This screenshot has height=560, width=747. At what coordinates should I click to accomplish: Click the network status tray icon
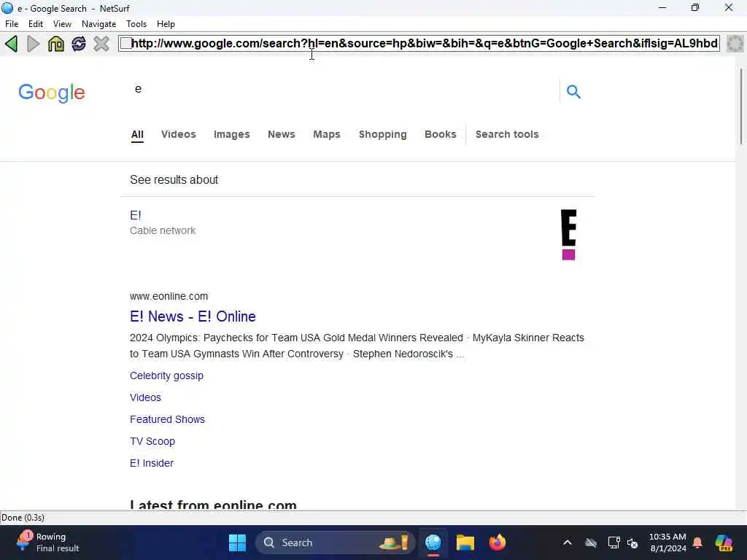point(614,542)
